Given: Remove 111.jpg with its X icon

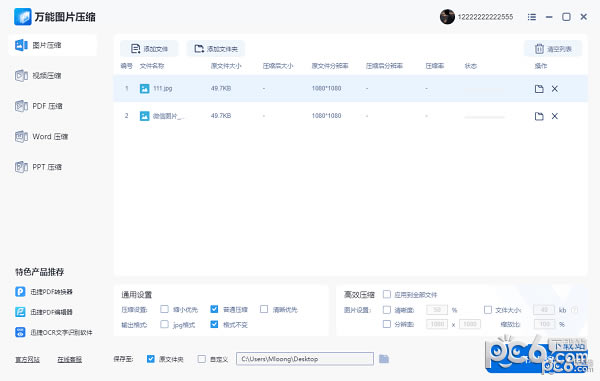Looking at the screenshot, I should click(x=554, y=89).
